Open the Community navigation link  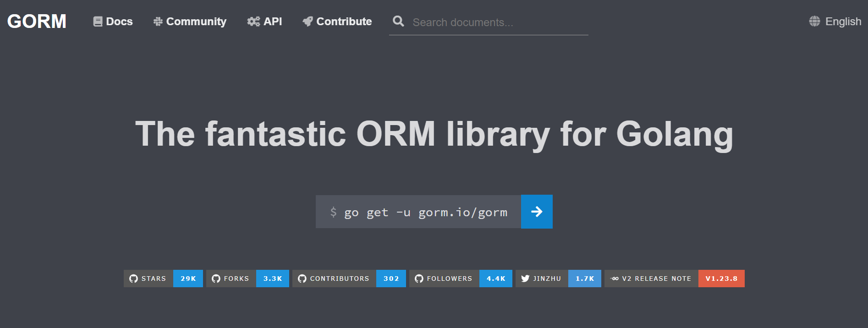pyautogui.click(x=190, y=22)
